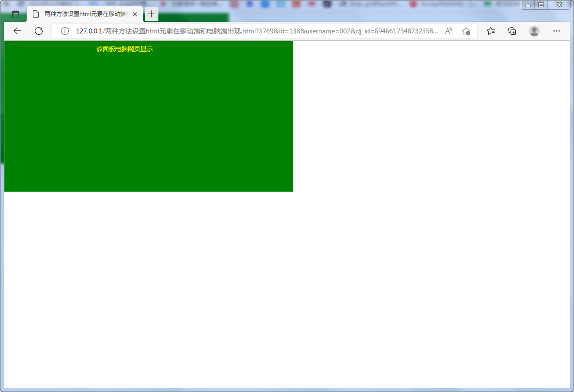Minimize the browser window
The image size is (574, 392).
(528, 5)
